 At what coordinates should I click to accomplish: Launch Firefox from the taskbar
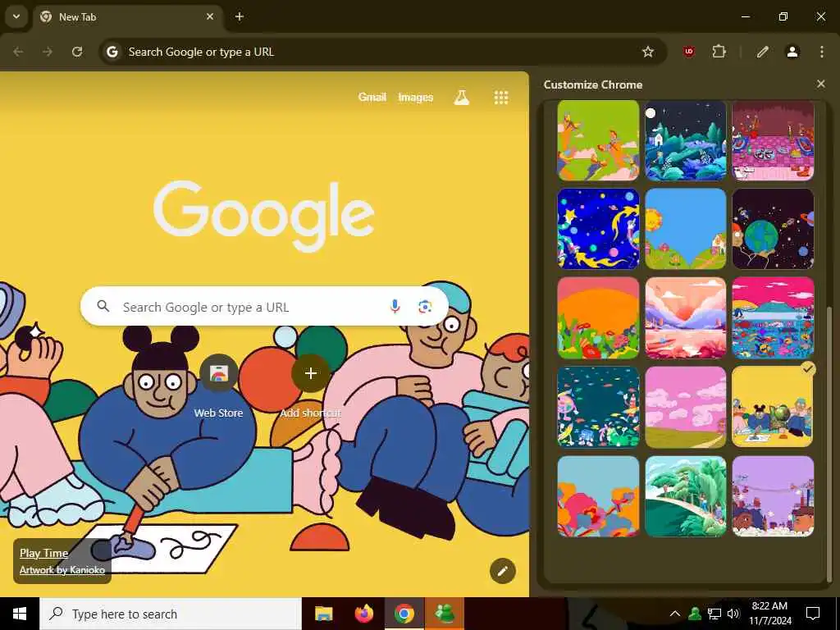[x=363, y=614]
